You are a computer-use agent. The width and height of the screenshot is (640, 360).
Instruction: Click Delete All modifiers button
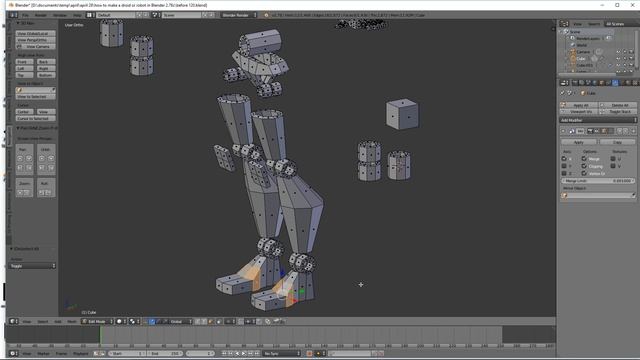click(x=618, y=105)
